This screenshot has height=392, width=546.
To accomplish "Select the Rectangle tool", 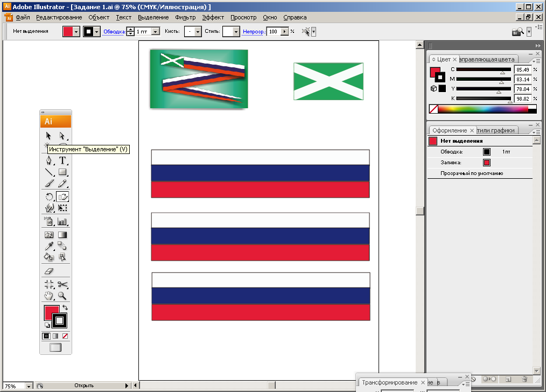I will 62,172.
